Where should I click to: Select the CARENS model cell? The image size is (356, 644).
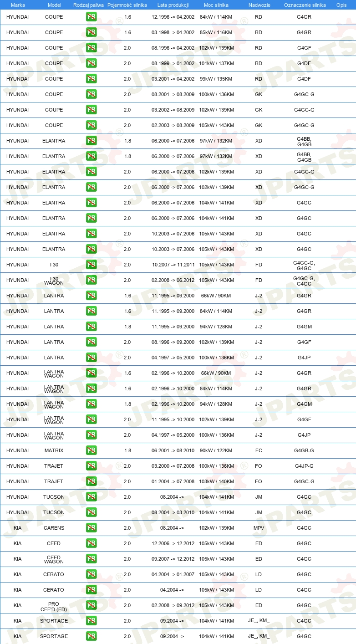coord(54,528)
